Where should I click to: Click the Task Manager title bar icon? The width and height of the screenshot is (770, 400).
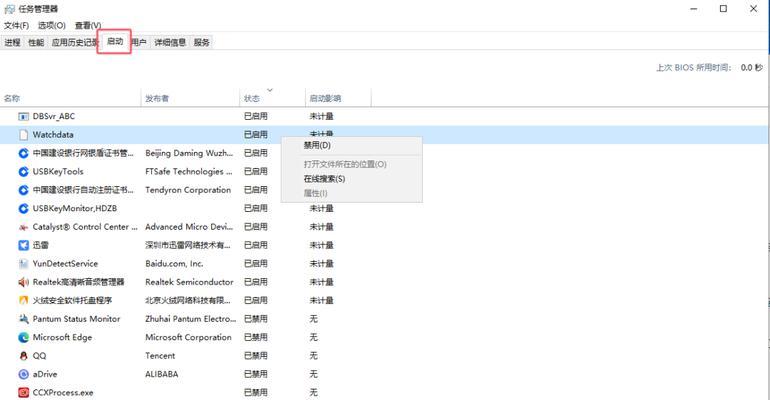[9, 9]
